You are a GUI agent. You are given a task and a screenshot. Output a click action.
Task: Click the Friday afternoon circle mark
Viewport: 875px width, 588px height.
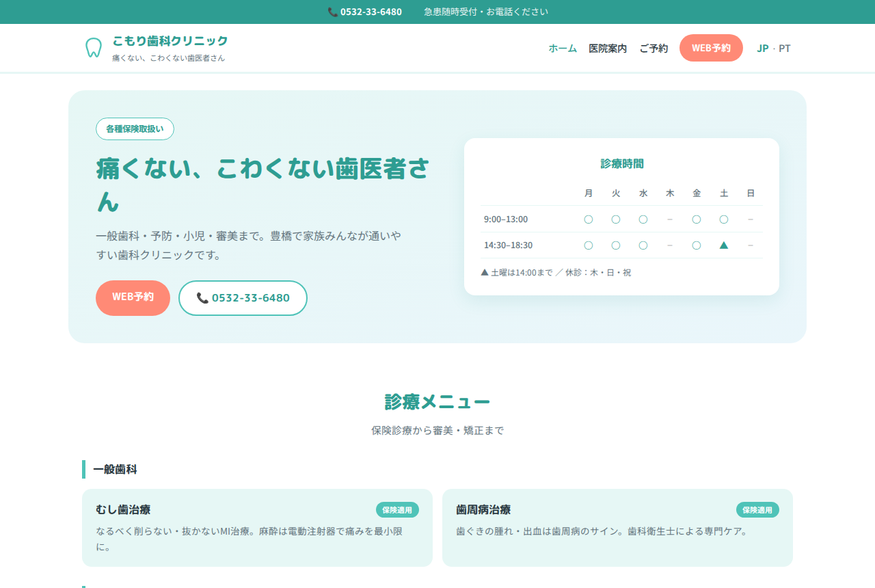(x=697, y=245)
